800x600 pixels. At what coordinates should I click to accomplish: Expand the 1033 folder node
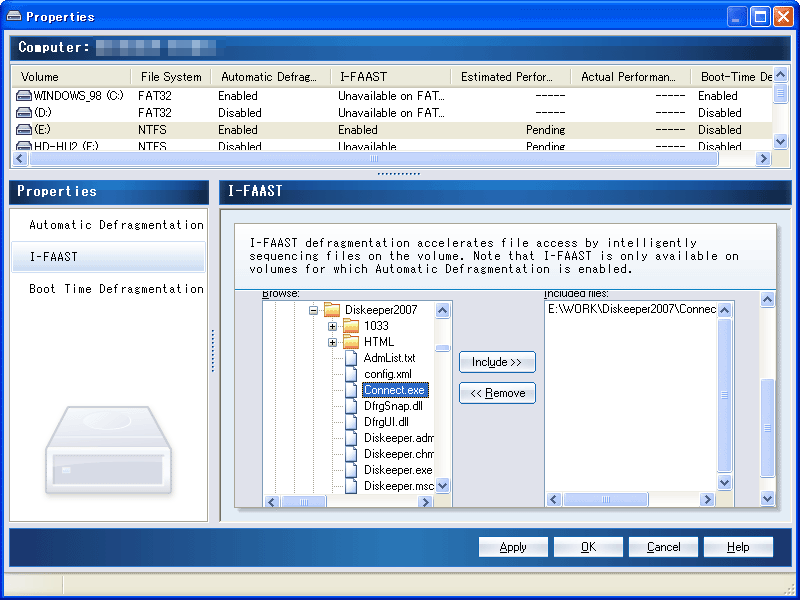click(333, 326)
